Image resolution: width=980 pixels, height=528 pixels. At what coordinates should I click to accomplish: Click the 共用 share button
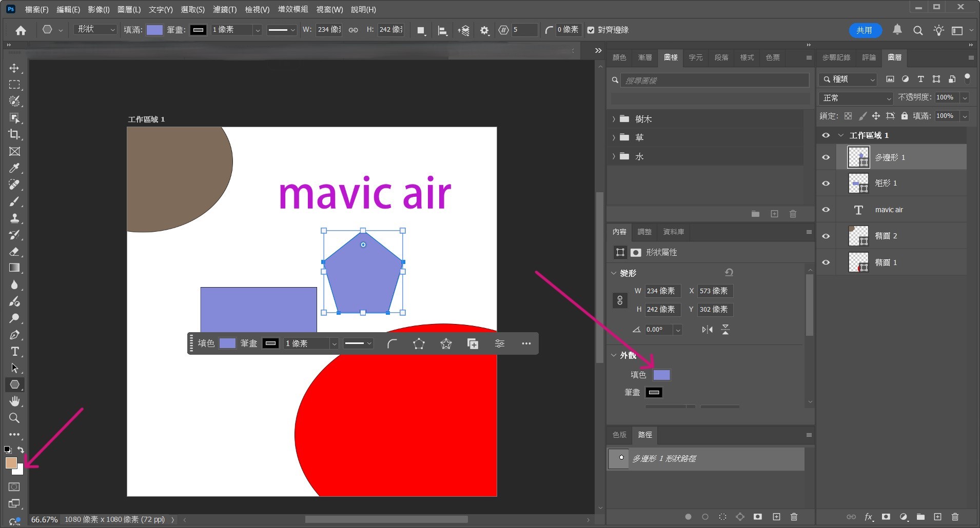(865, 30)
